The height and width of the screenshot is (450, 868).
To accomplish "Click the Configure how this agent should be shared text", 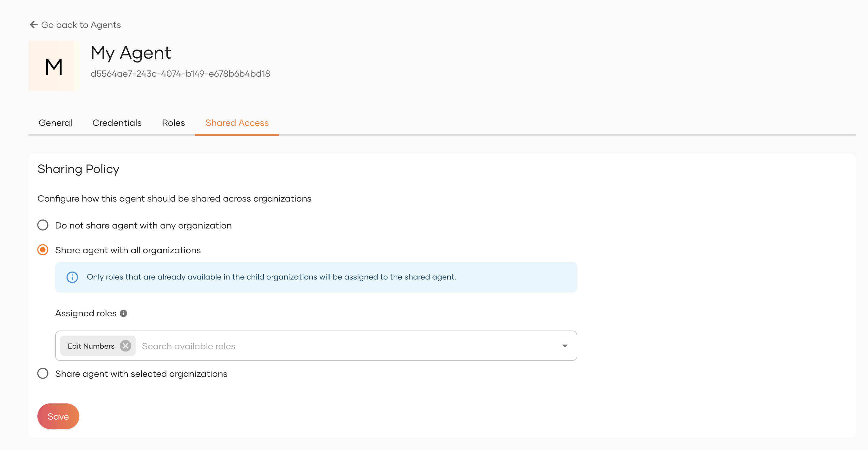I will (x=174, y=198).
